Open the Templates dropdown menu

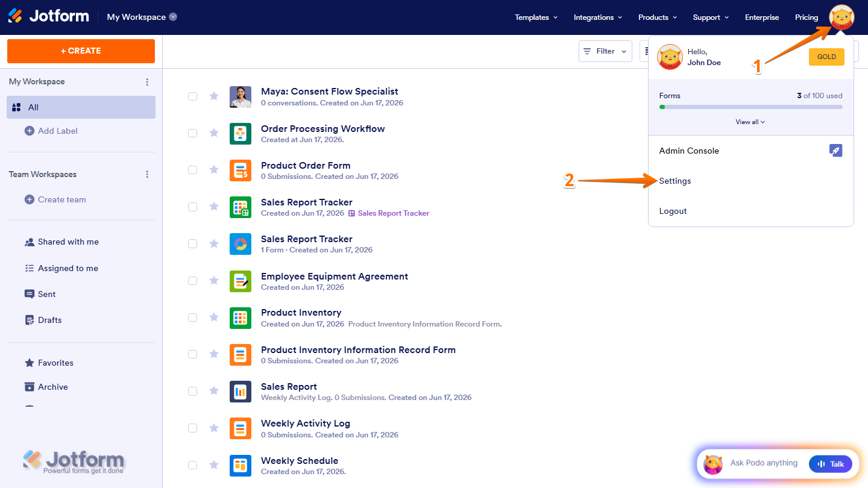[x=536, y=17]
